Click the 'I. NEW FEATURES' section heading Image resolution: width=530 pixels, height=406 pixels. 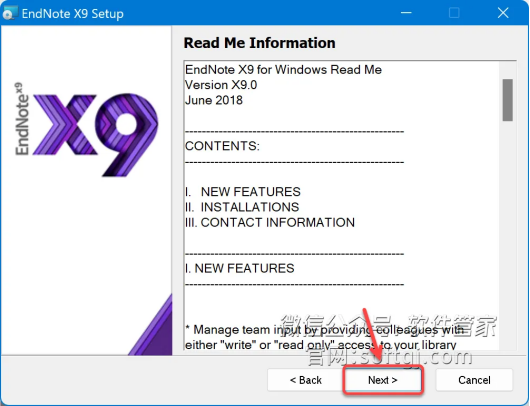pos(240,268)
